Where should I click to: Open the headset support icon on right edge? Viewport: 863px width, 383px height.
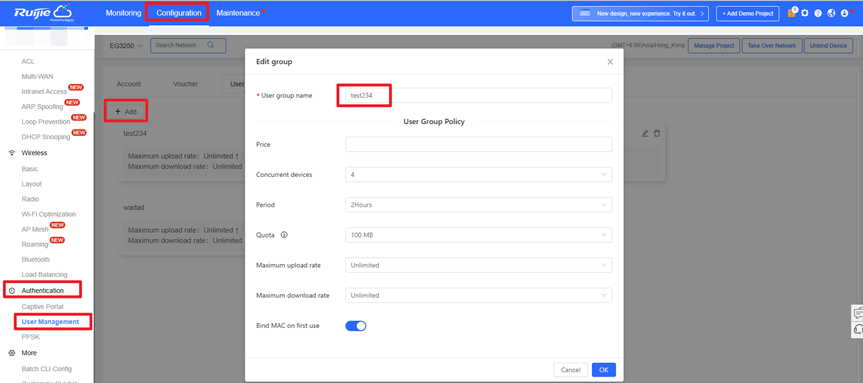[857, 329]
